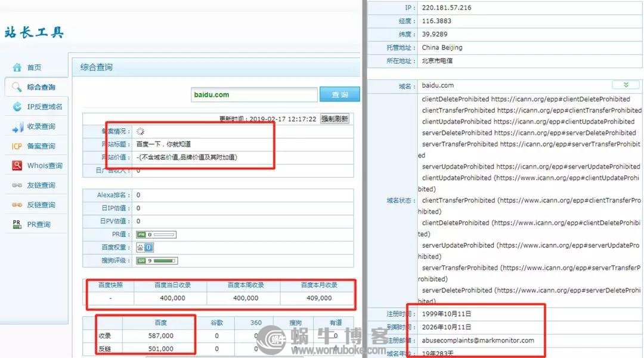Open 备案查询 in the sidebar
644x358 pixels.
tap(41, 146)
